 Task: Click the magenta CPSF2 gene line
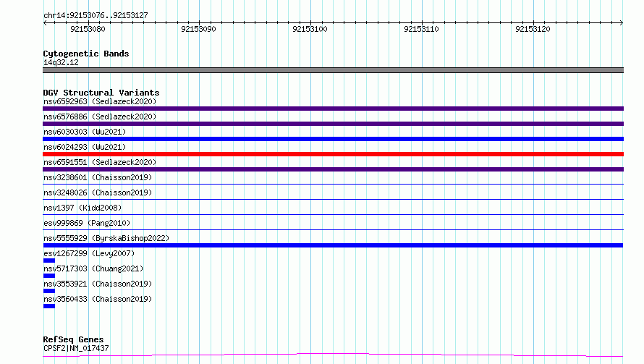tap(333, 355)
